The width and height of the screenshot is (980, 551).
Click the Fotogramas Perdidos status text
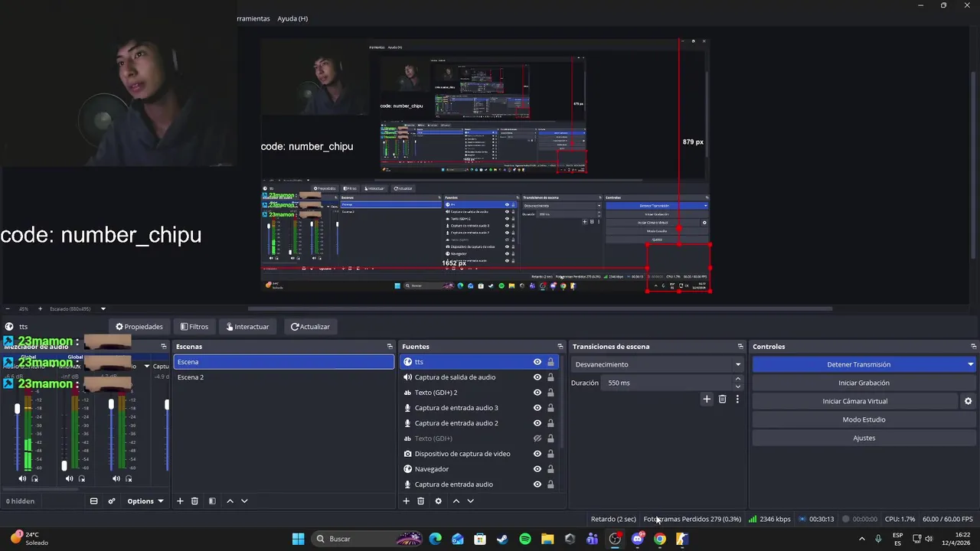tap(692, 519)
